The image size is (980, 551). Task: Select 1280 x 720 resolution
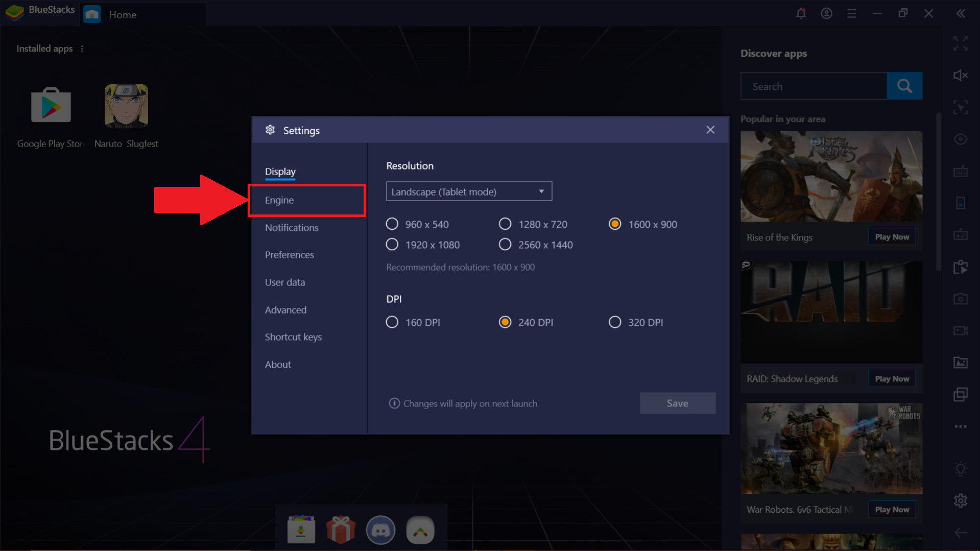click(505, 224)
